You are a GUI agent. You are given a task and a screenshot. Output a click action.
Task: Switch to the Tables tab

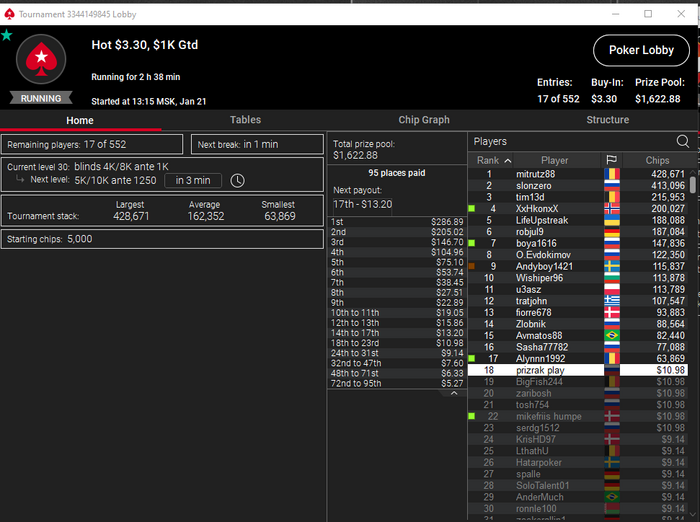coord(245,120)
